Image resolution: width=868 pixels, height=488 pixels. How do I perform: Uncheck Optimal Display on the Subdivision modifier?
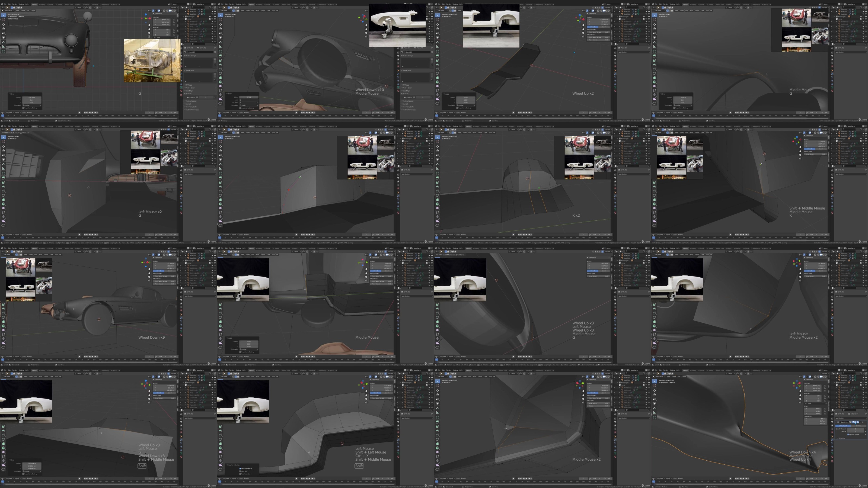point(848,434)
